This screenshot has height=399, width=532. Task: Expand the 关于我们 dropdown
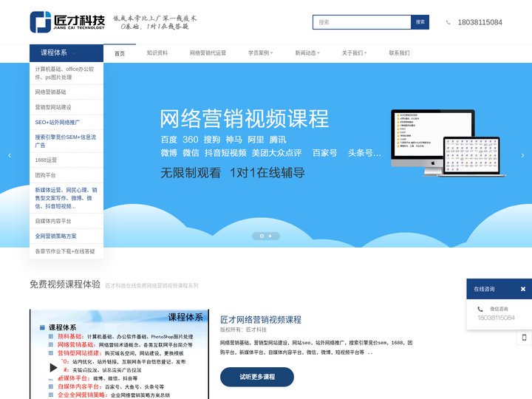[x=354, y=53]
